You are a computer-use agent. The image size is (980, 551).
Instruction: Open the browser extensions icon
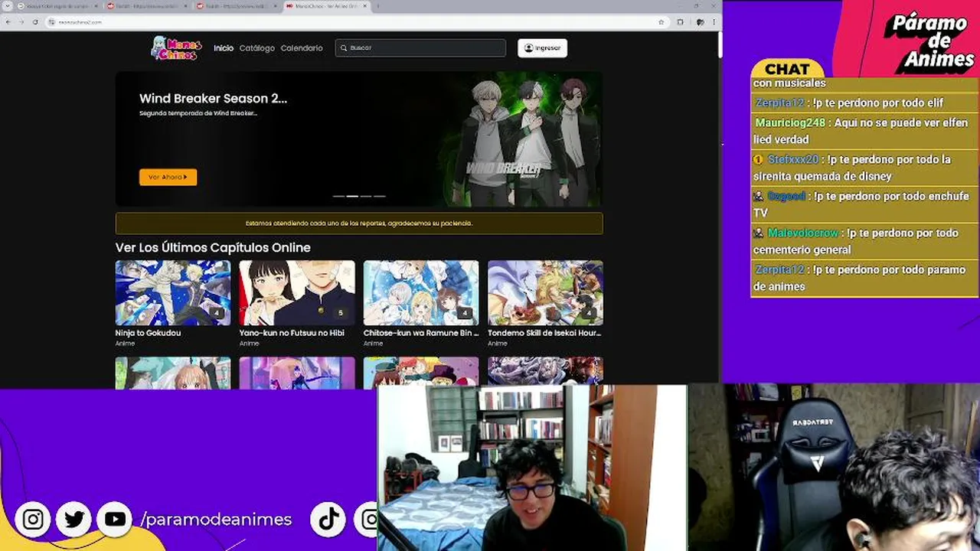[680, 21]
